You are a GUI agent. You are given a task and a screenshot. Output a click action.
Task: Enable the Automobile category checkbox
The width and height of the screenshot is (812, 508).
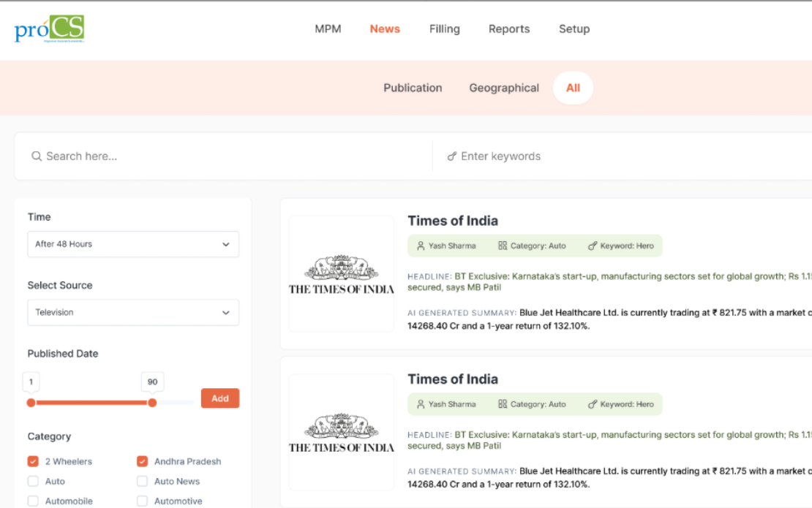tap(33, 501)
